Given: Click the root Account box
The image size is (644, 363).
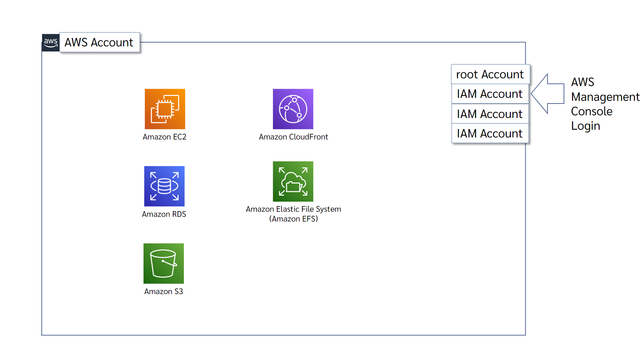Looking at the screenshot, I should tap(490, 74).
